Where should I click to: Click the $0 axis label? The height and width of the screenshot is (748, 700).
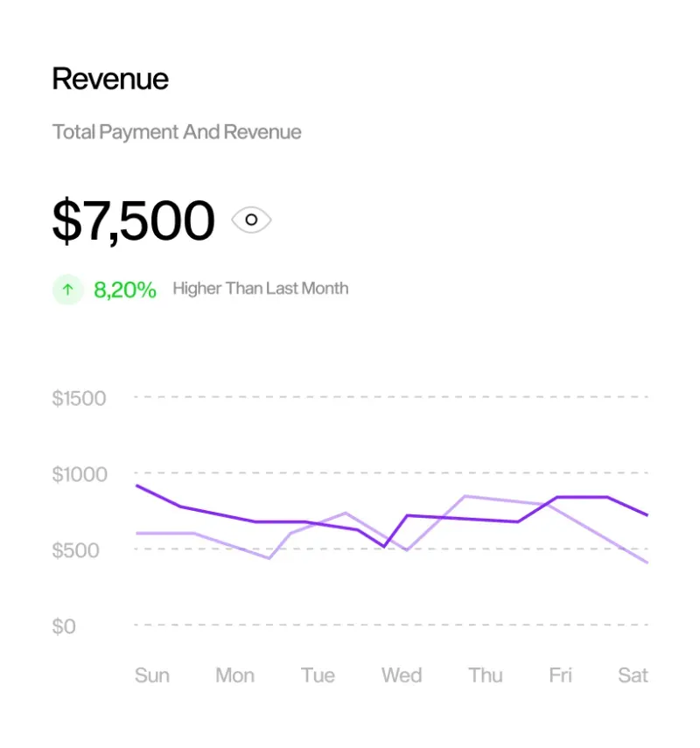coord(64,626)
